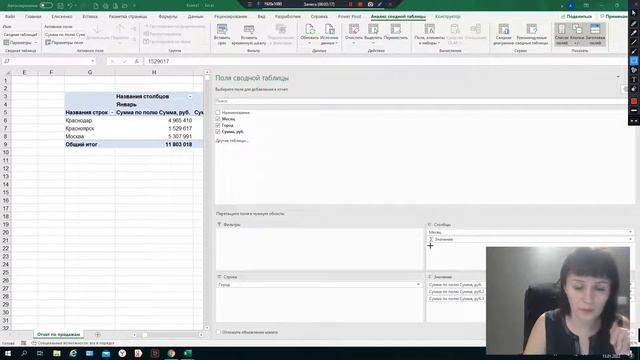This screenshot has height=360, width=640.
Task: Click the Clear (Очистить) pivot icon
Action: [x=354, y=29]
